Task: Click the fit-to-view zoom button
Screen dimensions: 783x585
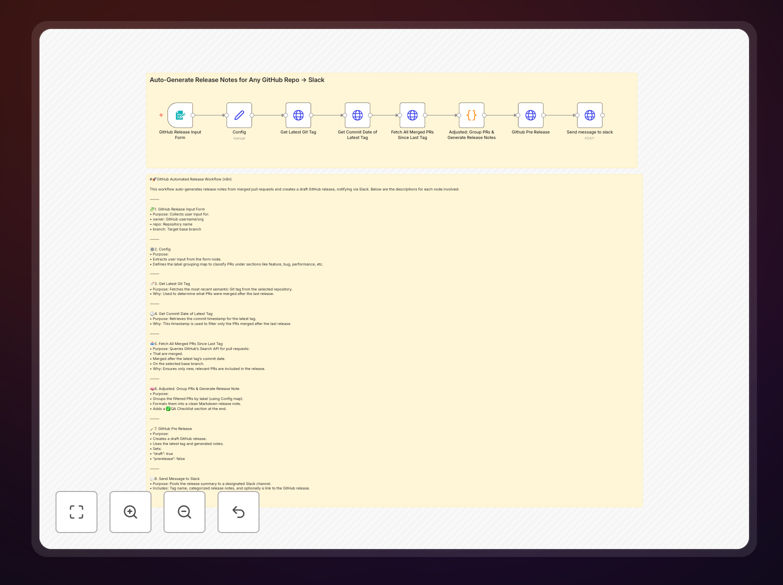Action: click(x=76, y=512)
